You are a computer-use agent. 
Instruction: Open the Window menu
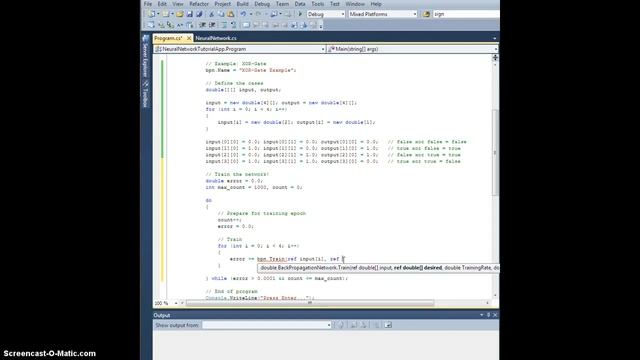pos(355,4)
